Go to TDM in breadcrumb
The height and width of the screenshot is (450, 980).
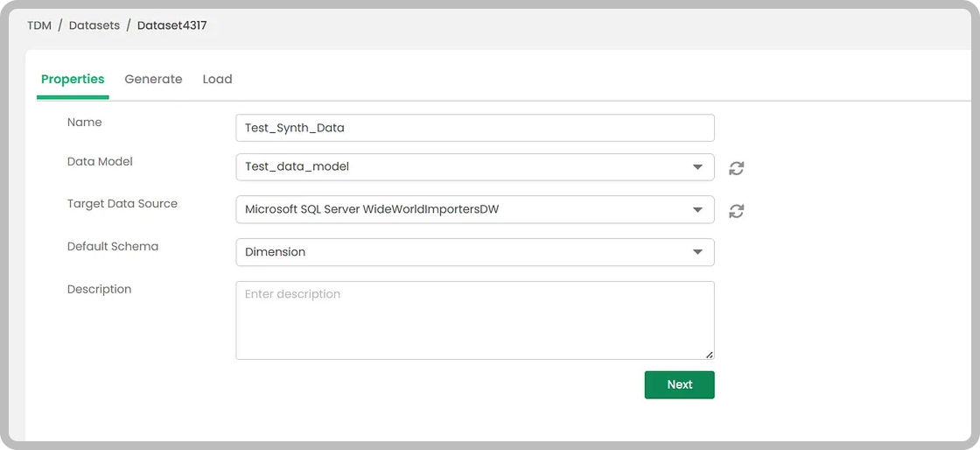coord(39,26)
